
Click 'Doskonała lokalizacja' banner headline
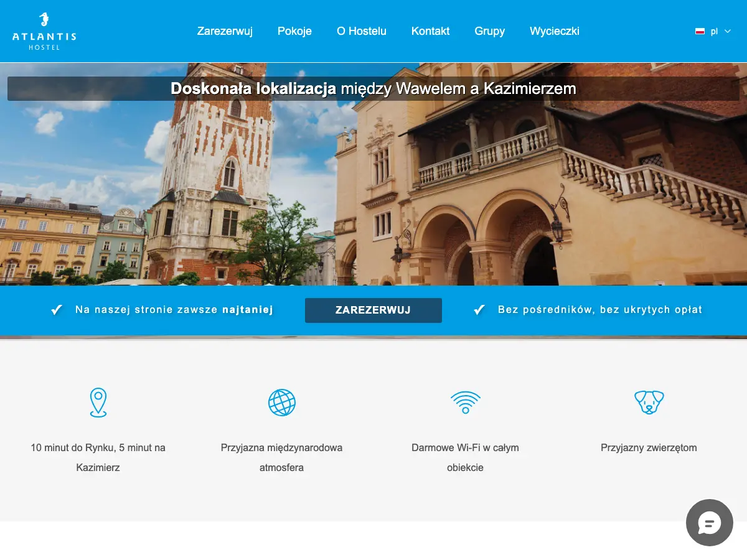374,88
